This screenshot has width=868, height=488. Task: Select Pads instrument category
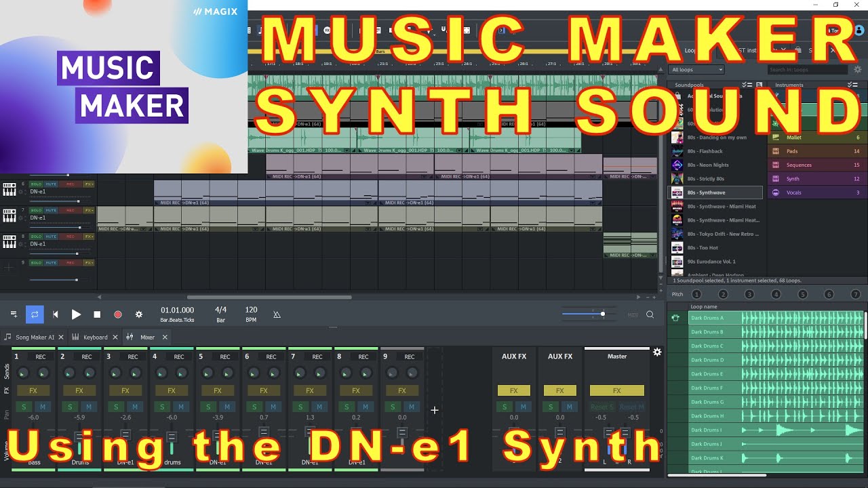(816, 151)
